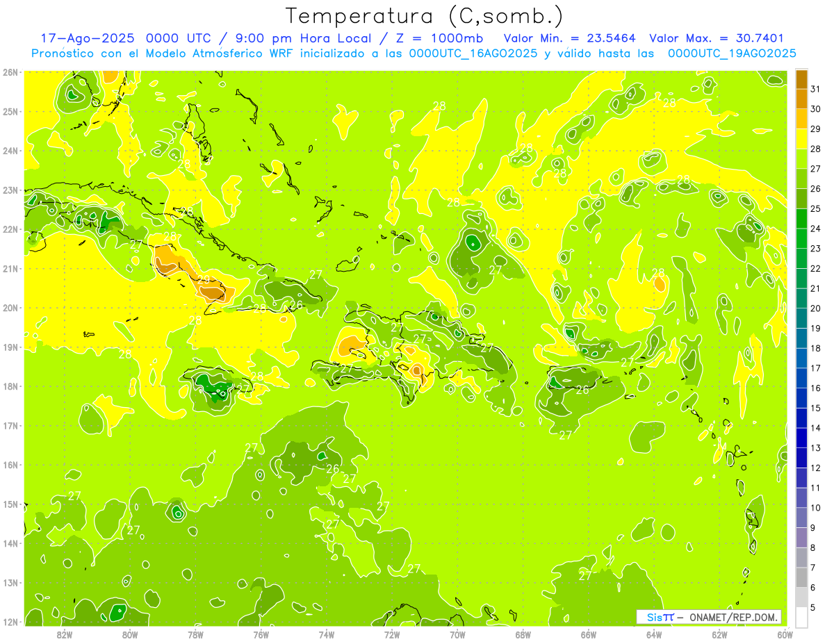Click the color bar value 5
834x644 pixels.
(813, 607)
